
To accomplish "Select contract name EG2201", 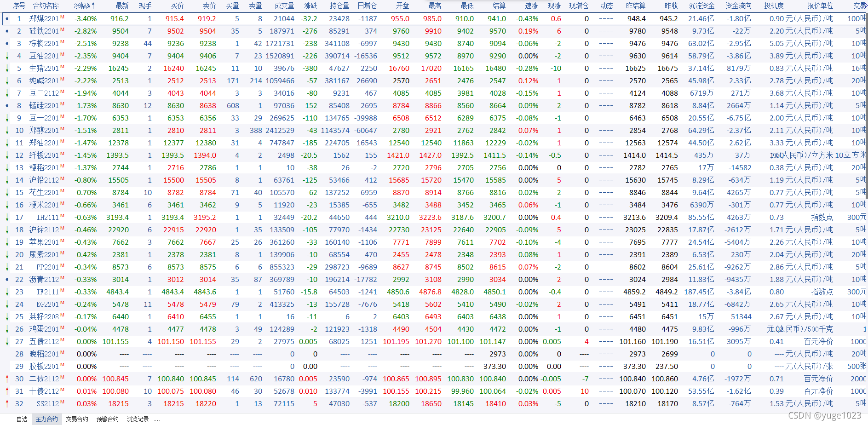I will tap(48, 304).
